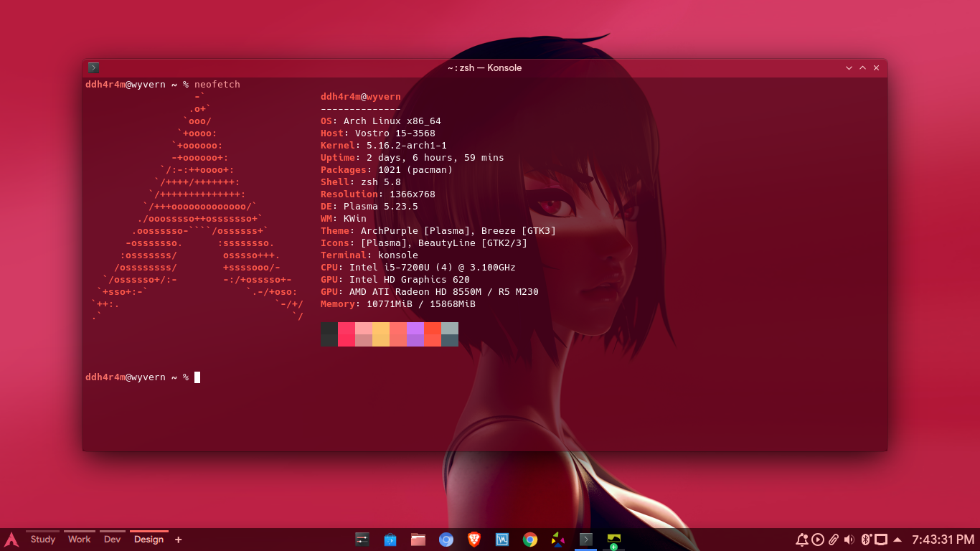Switch to Study virtual desktop

(x=43, y=540)
